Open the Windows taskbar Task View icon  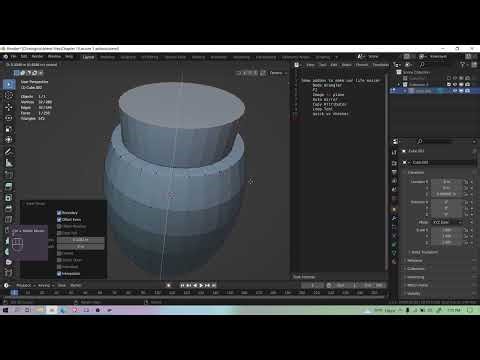click(x=27, y=310)
